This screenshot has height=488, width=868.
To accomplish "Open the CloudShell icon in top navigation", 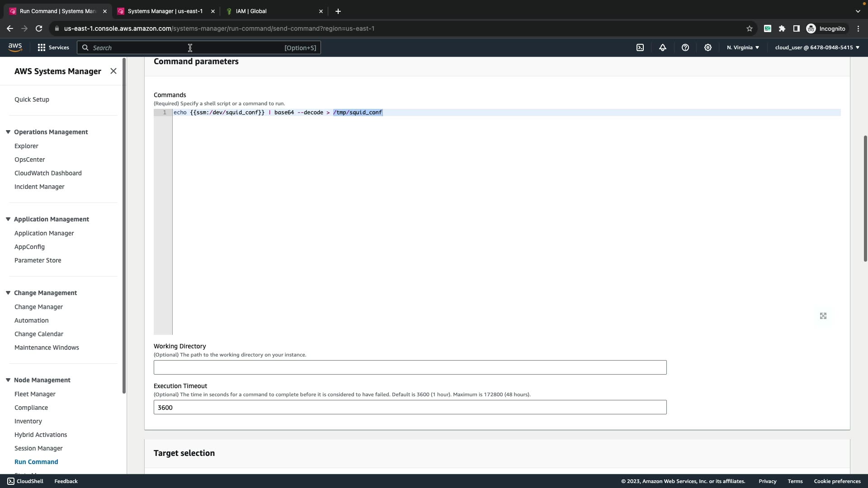I will tap(640, 47).
